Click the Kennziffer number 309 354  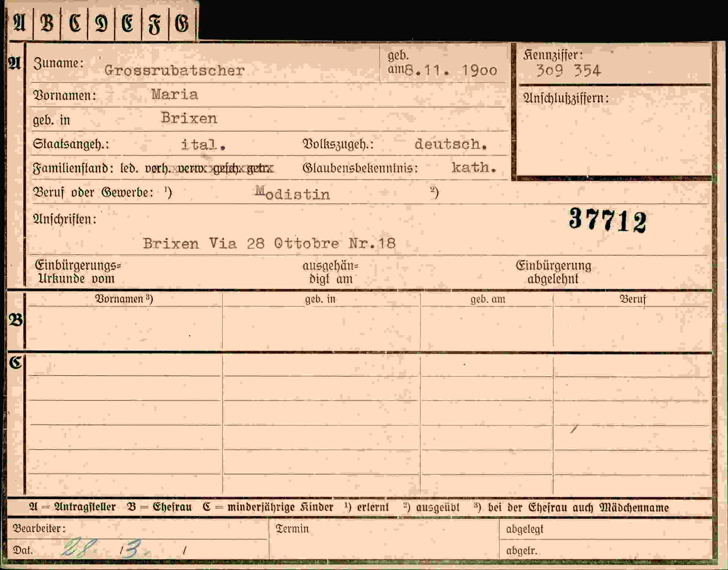point(568,70)
